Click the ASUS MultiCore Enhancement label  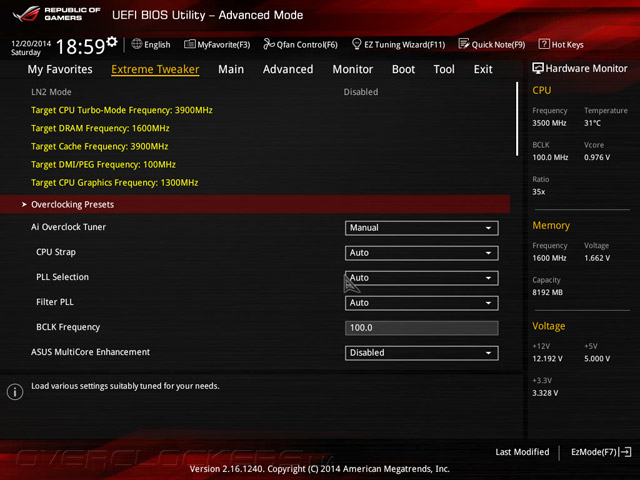coord(90,352)
